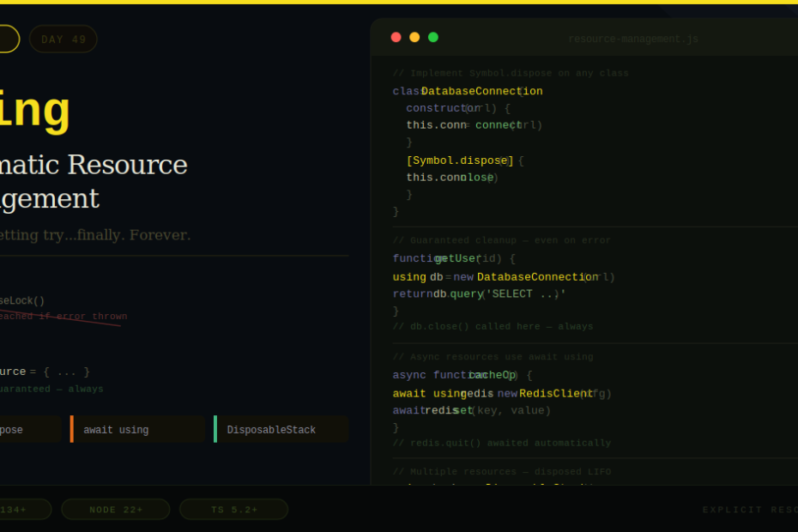Screen dimensions: 798x532
Task: Click the orange accent bar on 'await using' card
Action: point(72,429)
